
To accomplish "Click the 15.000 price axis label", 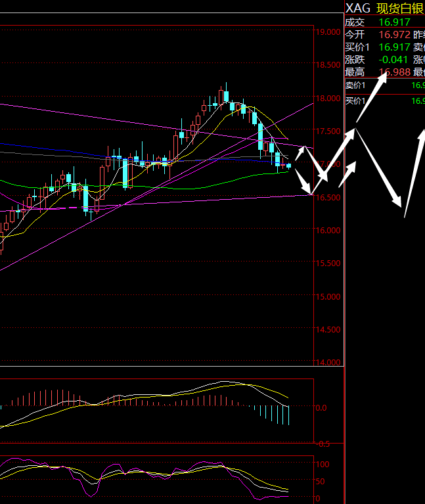I will click(x=328, y=296).
